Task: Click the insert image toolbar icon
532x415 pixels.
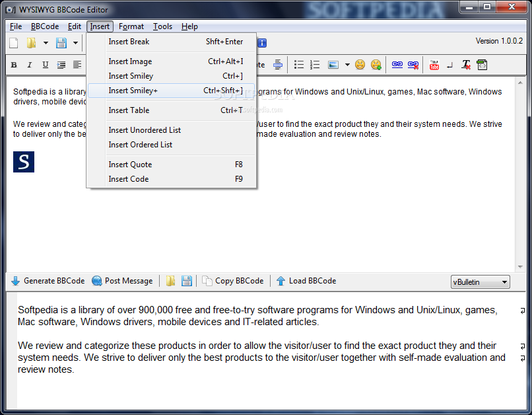Action: pos(333,65)
